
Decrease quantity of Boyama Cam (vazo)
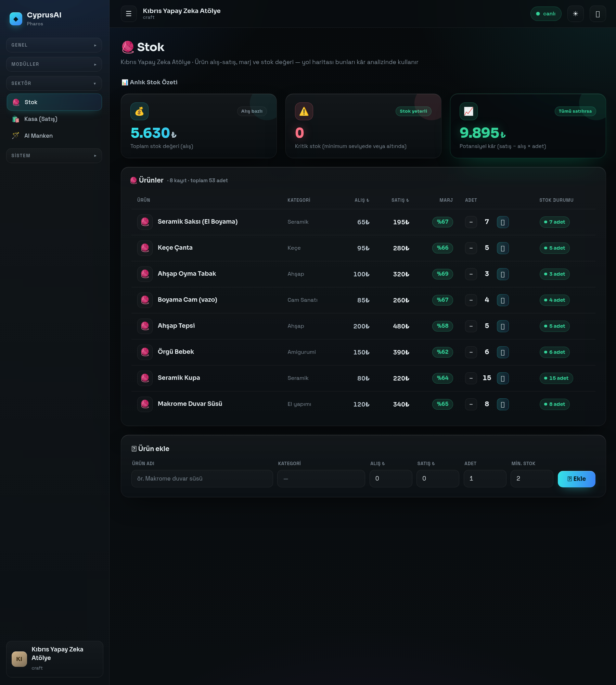(471, 300)
